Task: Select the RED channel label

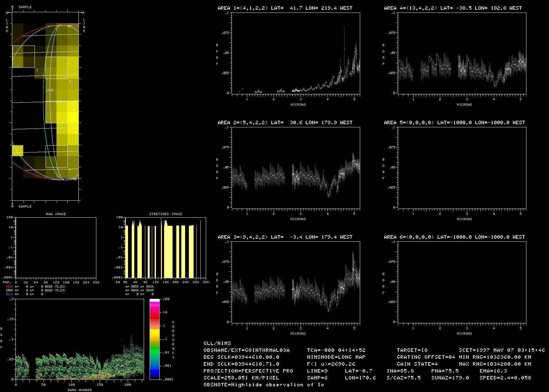Action: pyautogui.click(x=10, y=287)
